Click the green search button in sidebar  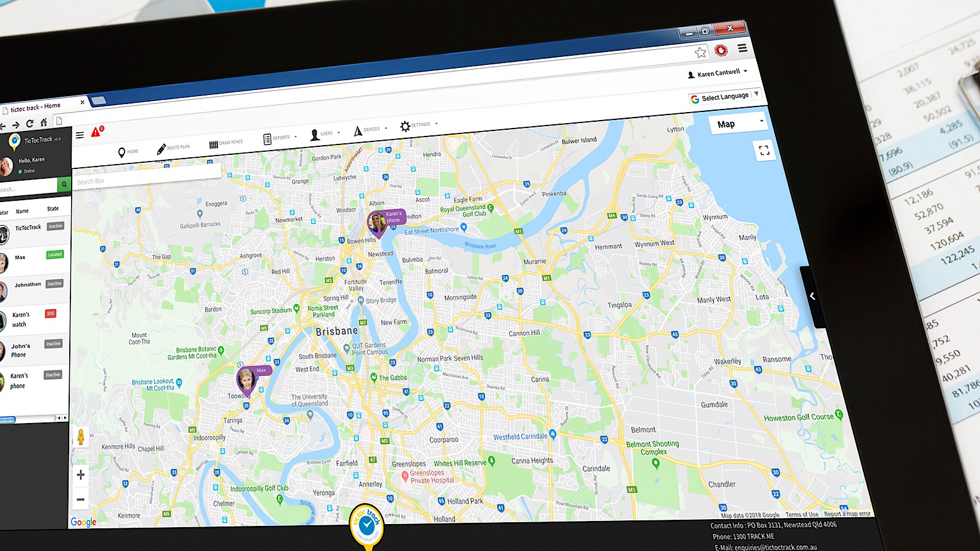point(64,184)
